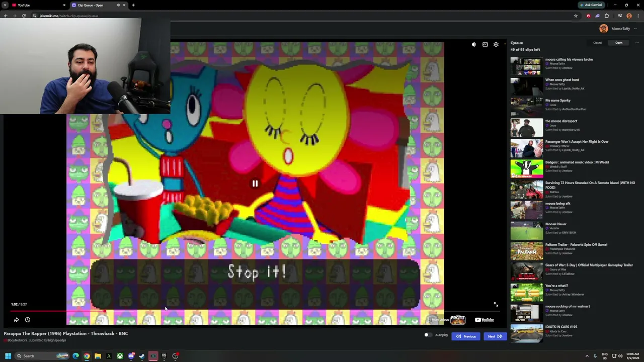Set the queue to Closed
Screen dimensions: 644x362
(597, 43)
